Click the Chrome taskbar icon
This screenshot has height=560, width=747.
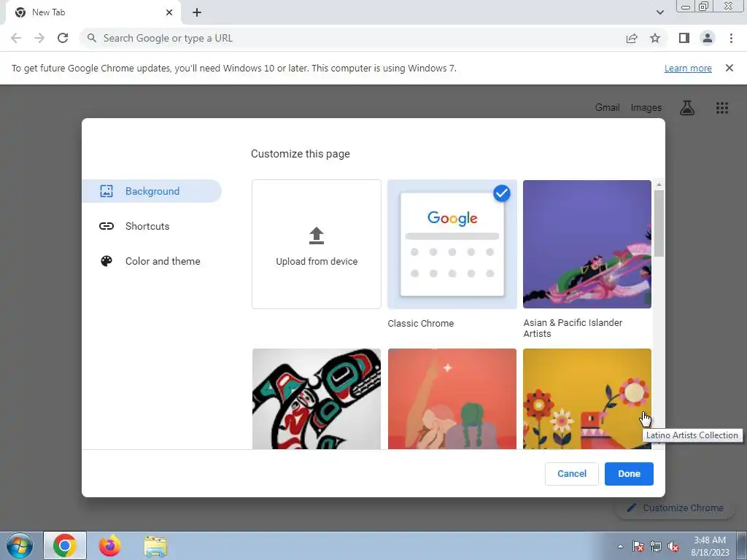click(65, 545)
